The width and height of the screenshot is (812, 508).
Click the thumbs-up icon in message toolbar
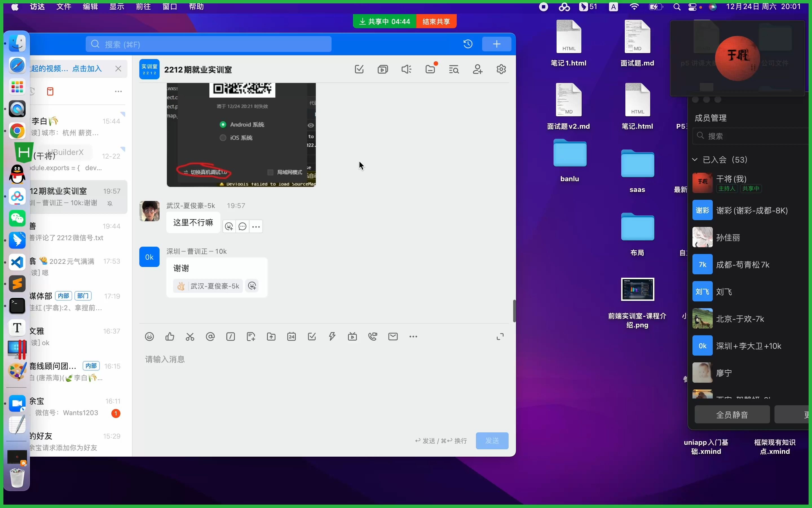pos(170,336)
